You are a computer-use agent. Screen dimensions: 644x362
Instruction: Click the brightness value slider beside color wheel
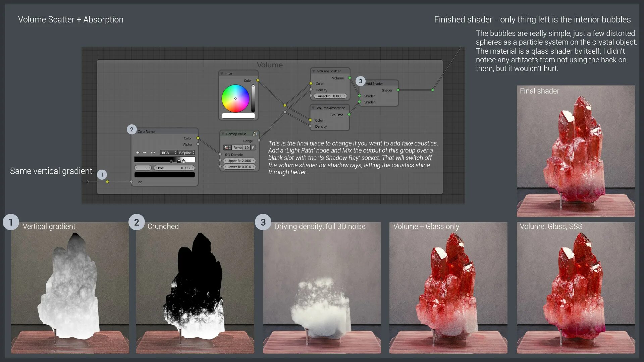click(x=253, y=98)
